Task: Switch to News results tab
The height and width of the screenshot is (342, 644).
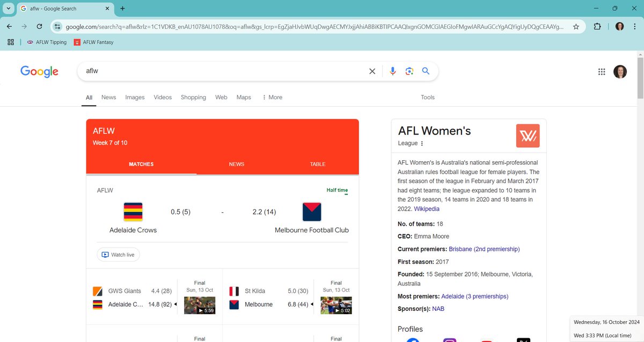Action: pos(108,98)
